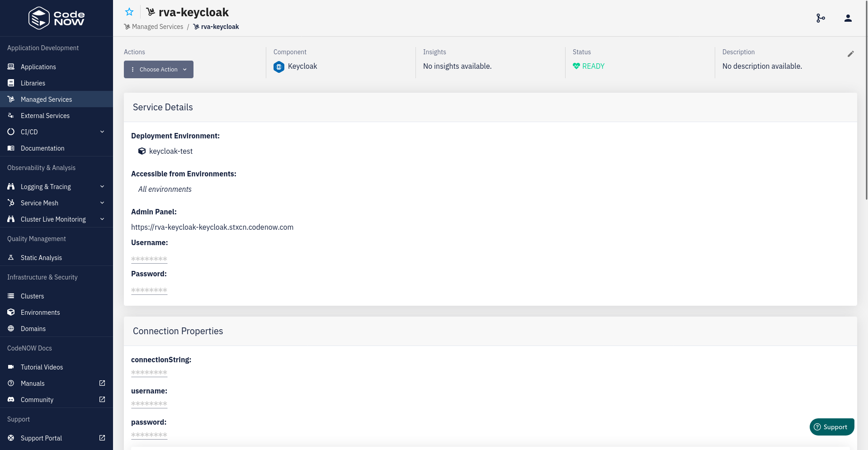This screenshot has height=450, width=868.
Task: Reveal the Admin Panel Username masked value
Action: coord(149,259)
